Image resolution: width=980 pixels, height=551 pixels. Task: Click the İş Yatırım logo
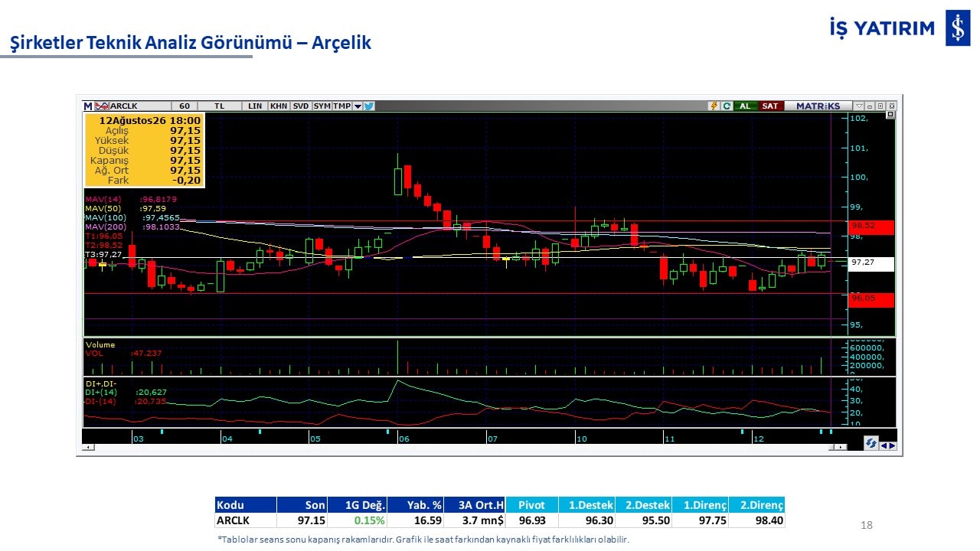900,28
